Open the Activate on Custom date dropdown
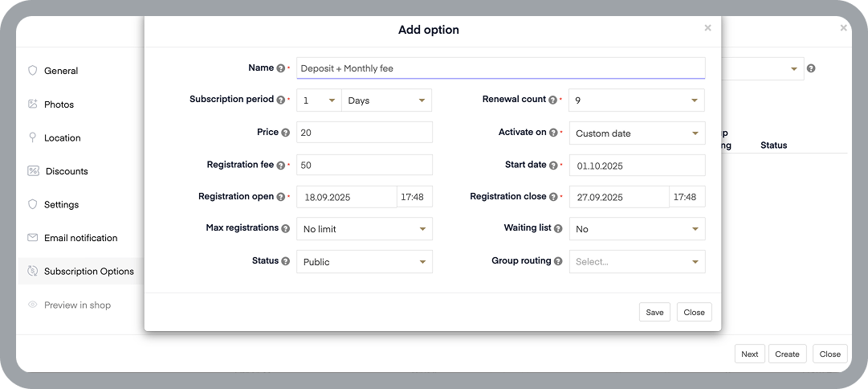The width and height of the screenshot is (868, 389). click(x=638, y=133)
